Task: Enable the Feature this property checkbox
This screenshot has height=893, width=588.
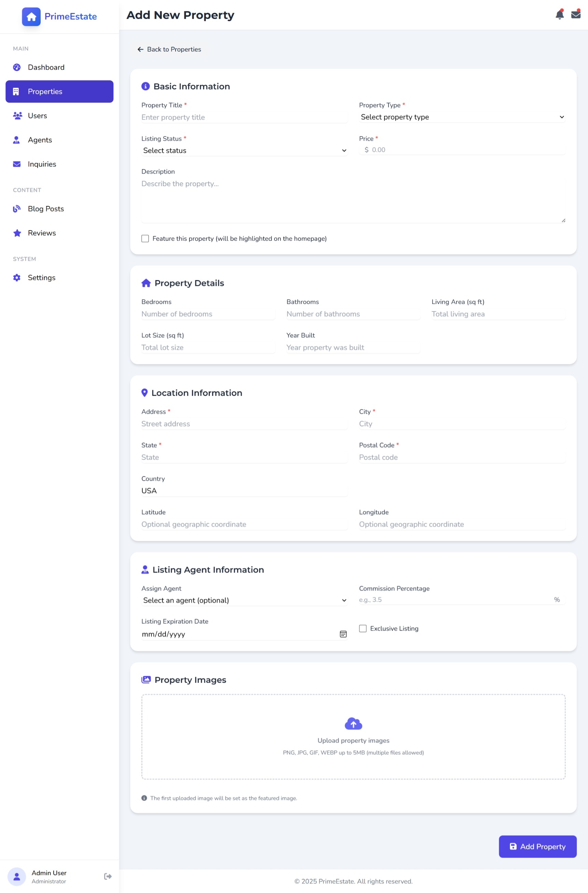Action: (x=145, y=239)
